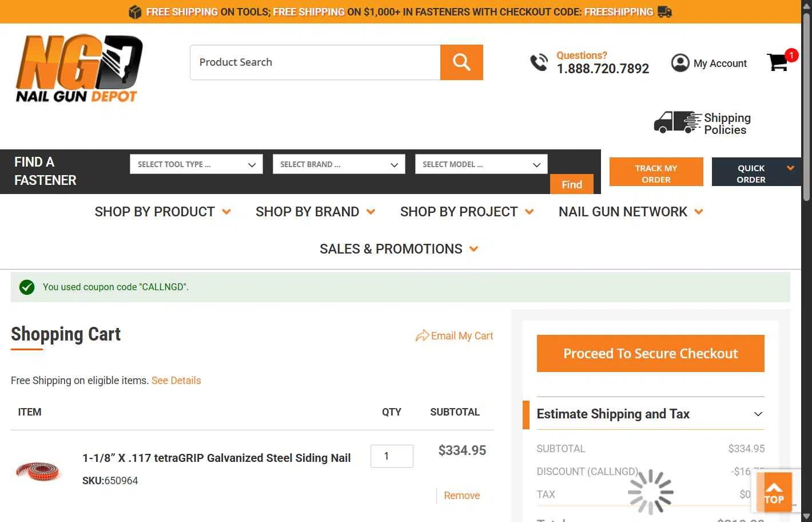Open the Select Brand dropdown
The height and width of the screenshot is (522, 812).
tap(339, 164)
